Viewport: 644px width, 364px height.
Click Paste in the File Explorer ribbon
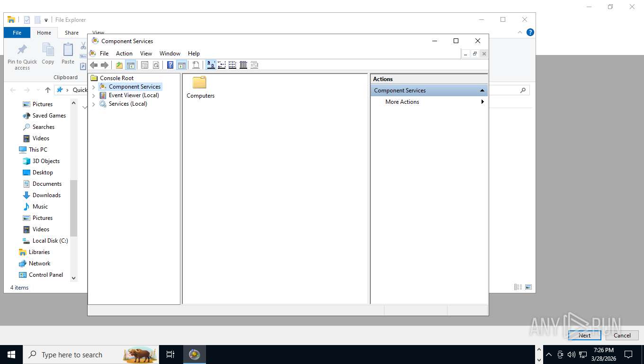tap(68, 54)
